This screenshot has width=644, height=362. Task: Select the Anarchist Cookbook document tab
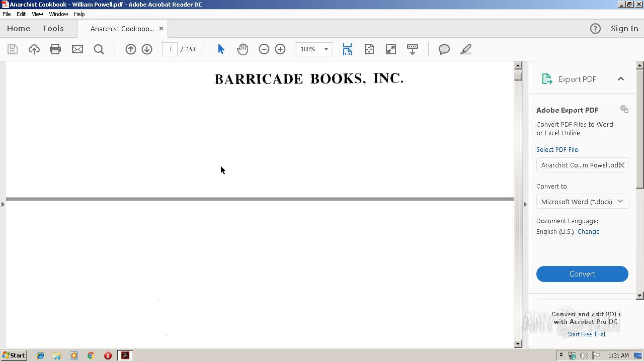122,29
